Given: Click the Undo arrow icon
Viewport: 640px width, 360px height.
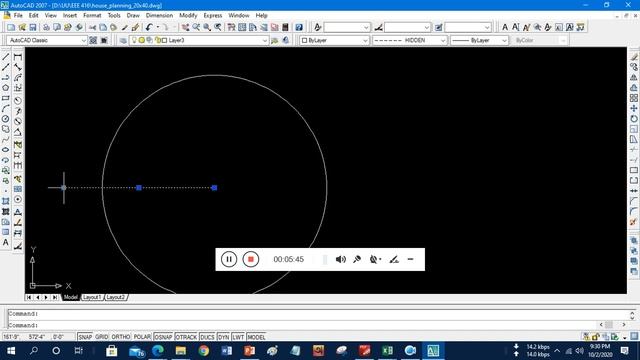Looking at the screenshot, I should pyautogui.click(x=149, y=27).
